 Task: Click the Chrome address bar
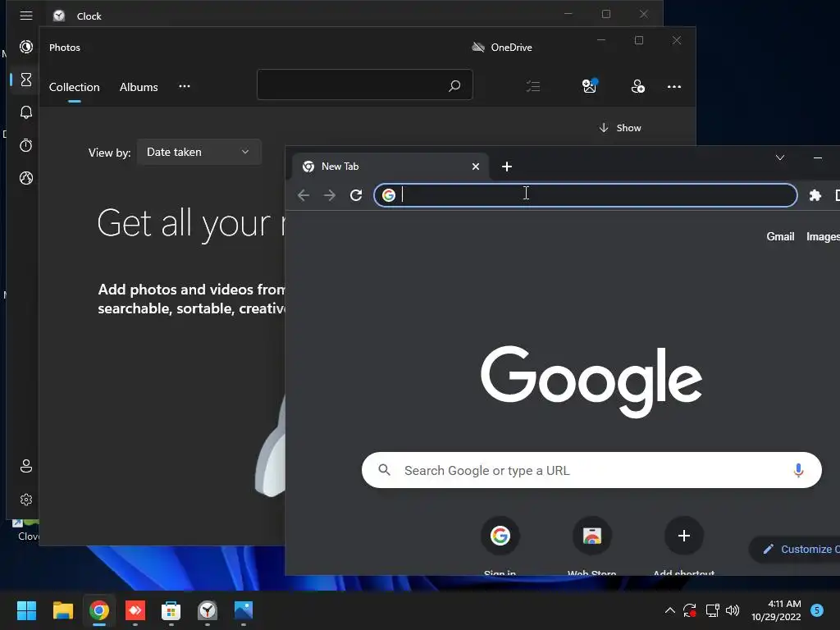(585, 195)
